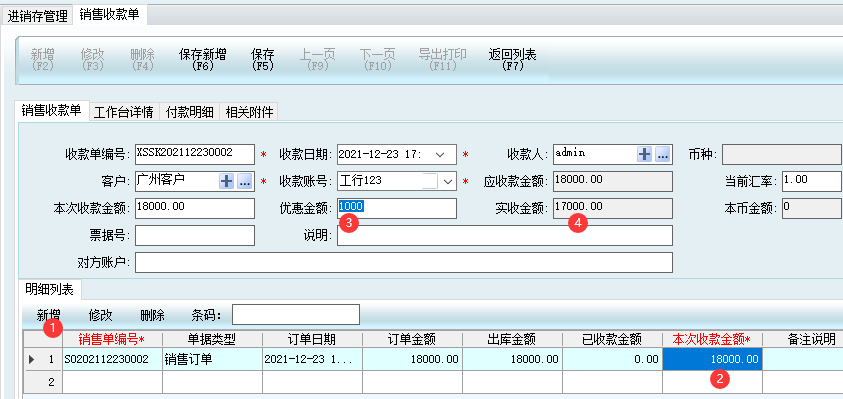Open the 相关附件 tab
Image resolution: width=843 pixels, height=399 pixels.
[249, 112]
